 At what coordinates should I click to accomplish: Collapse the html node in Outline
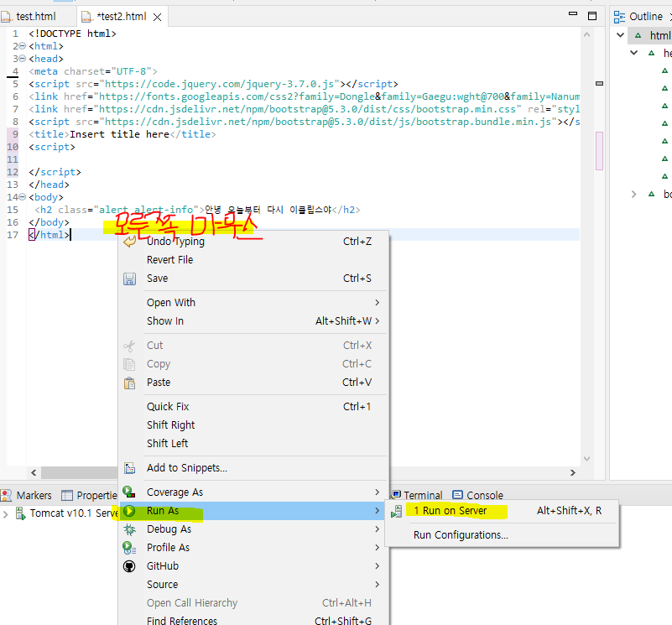(620, 34)
